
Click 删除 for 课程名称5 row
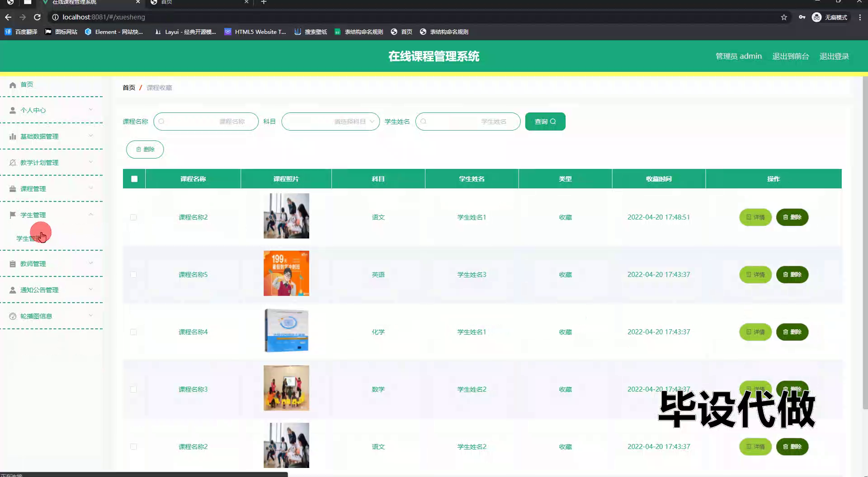792,275
